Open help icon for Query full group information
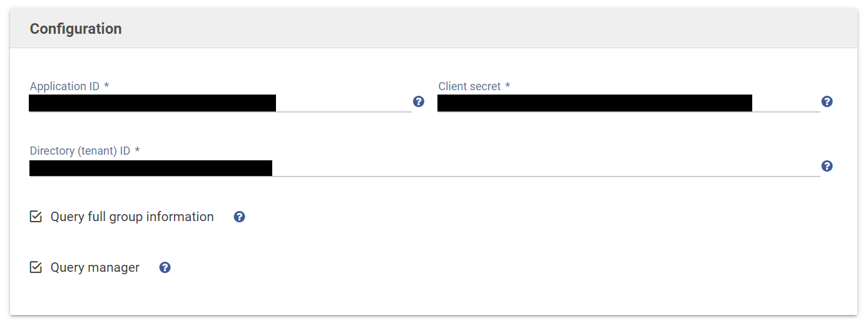This screenshot has height=325, width=868. (x=239, y=217)
